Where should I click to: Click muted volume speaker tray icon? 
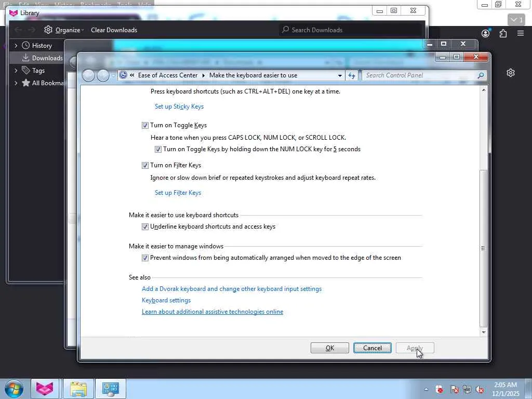coord(480,390)
